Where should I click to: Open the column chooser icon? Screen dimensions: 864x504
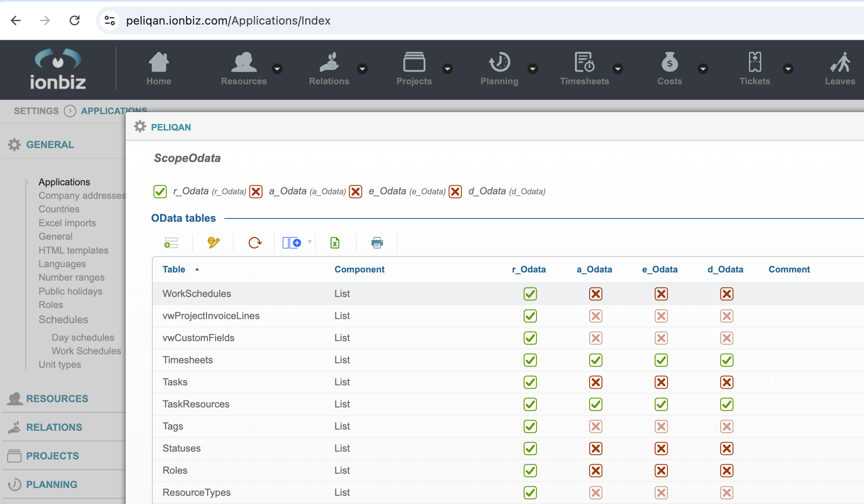[292, 243]
